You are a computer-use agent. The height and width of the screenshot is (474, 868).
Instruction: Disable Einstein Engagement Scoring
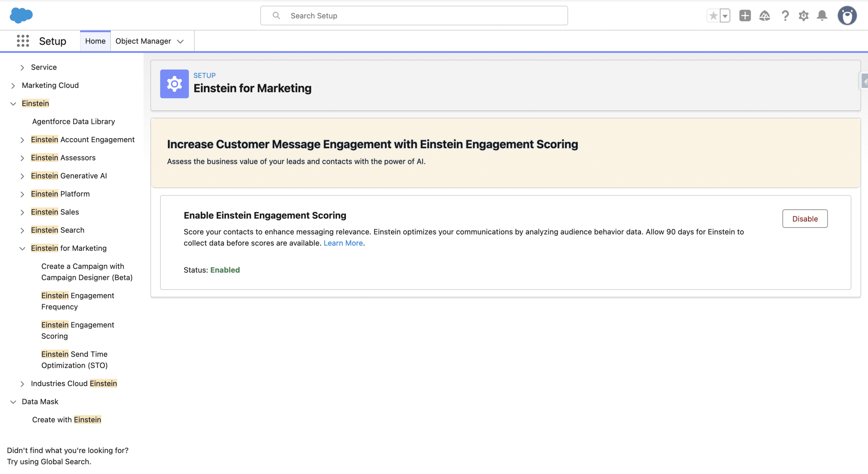pyautogui.click(x=805, y=219)
